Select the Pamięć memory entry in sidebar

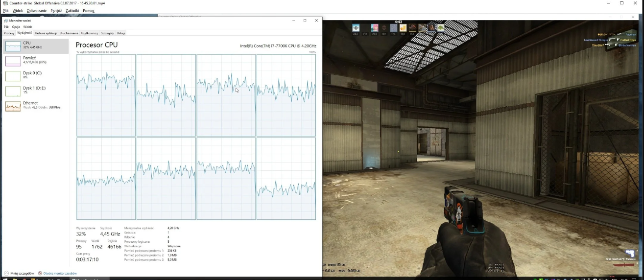36,61
